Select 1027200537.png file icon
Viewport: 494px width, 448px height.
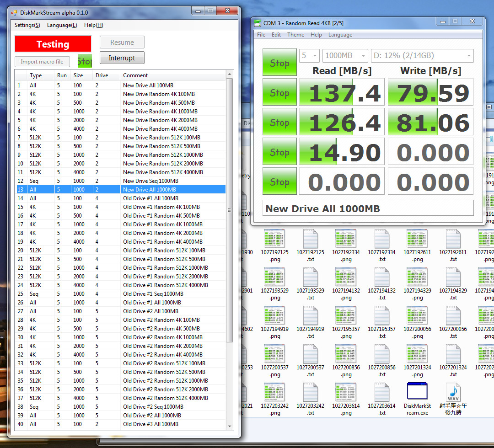tap(274, 354)
